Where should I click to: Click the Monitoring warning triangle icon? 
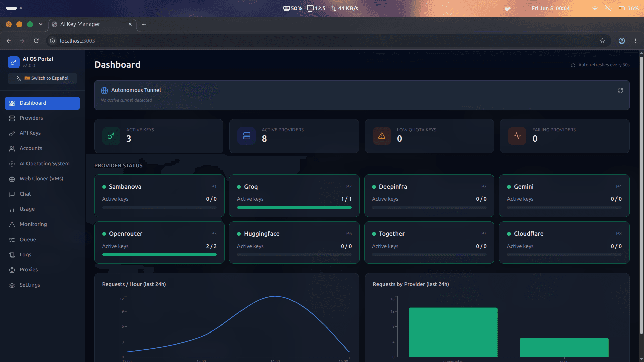[x=12, y=224]
